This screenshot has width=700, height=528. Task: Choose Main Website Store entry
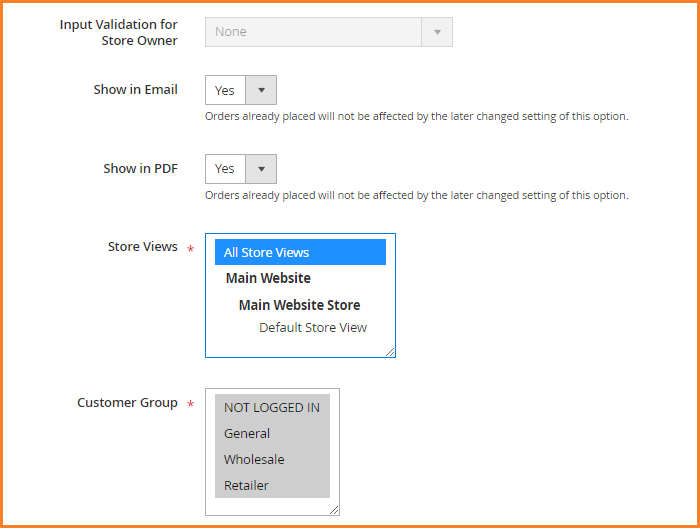299,305
